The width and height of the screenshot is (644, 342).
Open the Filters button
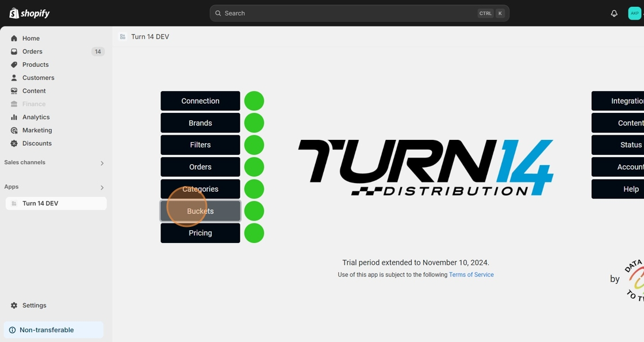coord(201,145)
